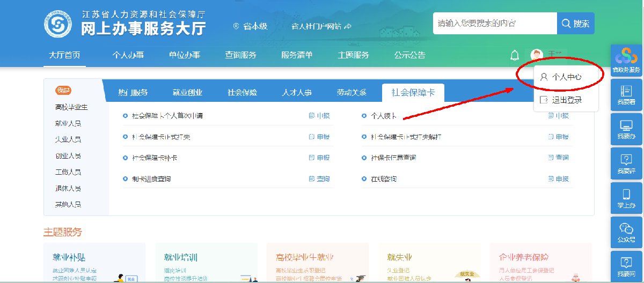Image resolution: width=644 pixels, height=283 pixels.
Task: Click the 我要看 sidebar icon
Action: [626, 95]
